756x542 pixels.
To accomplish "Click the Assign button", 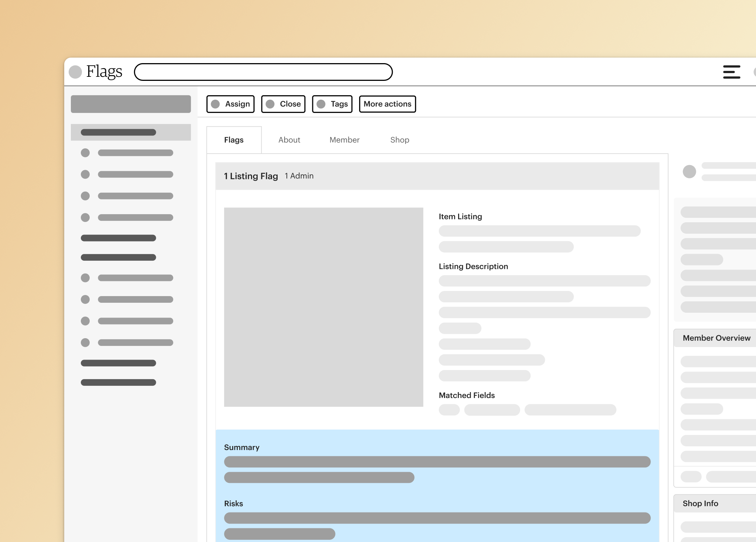I will (x=237, y=104).
